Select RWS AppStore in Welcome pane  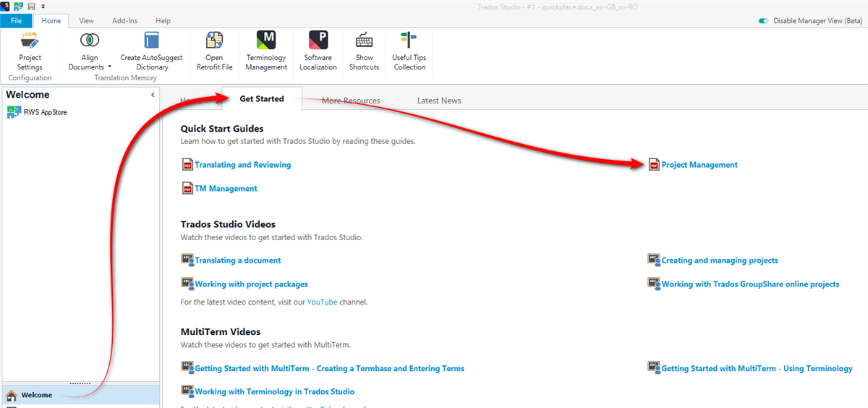tap(37, 112)
